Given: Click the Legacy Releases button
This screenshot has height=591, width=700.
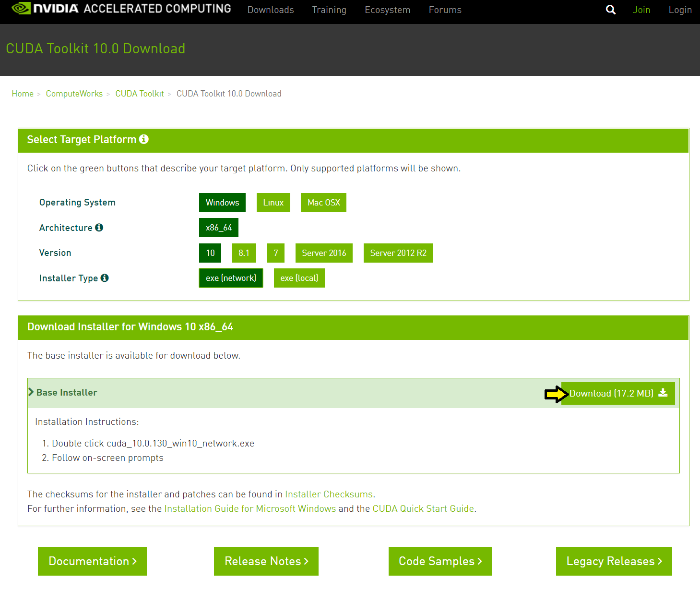Looking at the screenshot, I should pos(614,561).
